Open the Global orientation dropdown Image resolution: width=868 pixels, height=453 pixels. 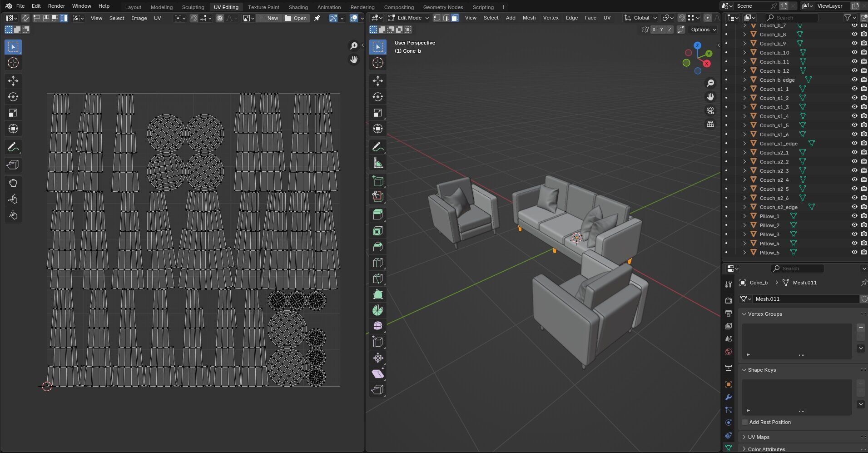point(640,18)
